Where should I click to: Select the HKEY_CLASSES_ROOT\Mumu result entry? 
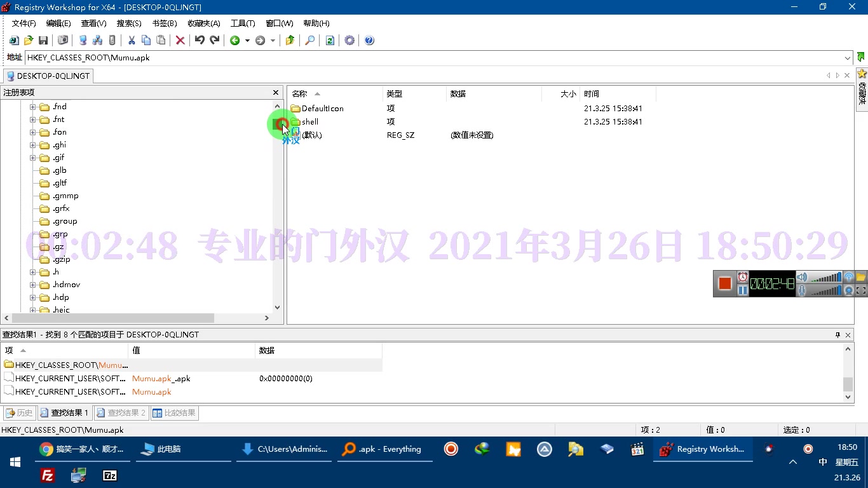[64, 365]
